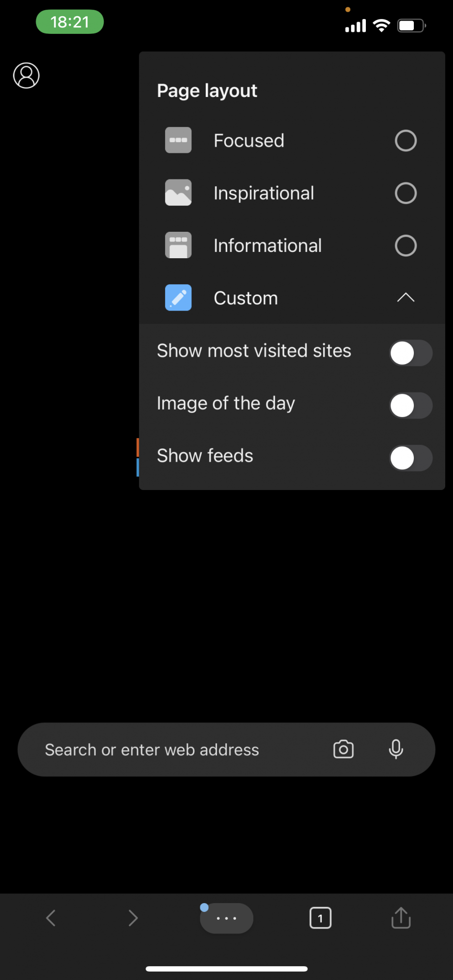Open the tabs counter icon
The image size is (453, 980).
321,918
